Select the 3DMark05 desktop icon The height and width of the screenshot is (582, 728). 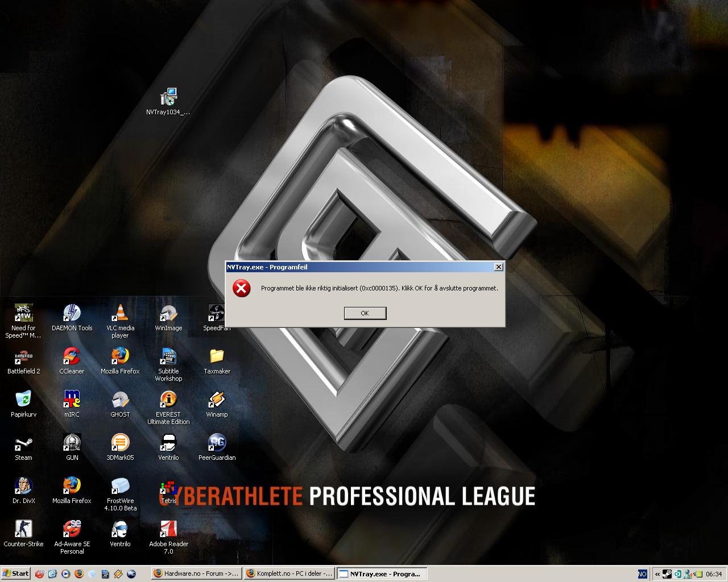click(120, 447)
